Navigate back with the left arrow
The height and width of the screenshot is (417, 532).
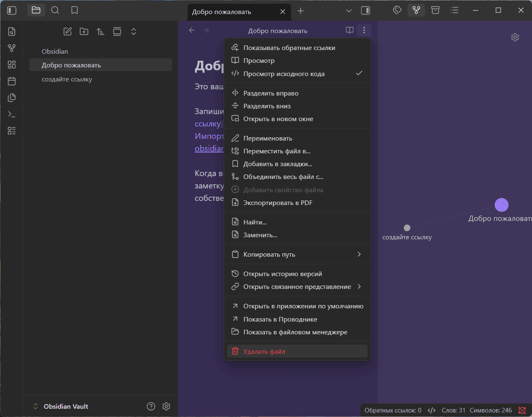click(192, 30)
